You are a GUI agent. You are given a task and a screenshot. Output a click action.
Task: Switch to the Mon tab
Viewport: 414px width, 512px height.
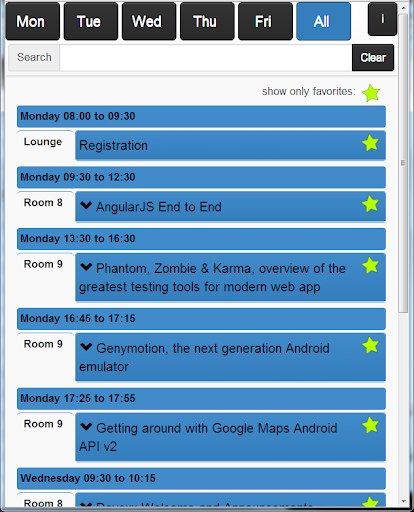coord(33,21)
